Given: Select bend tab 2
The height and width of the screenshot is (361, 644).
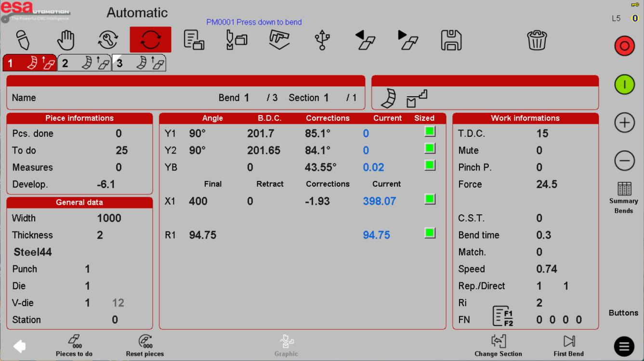Looking at the screenshot, I should point(84,63).
